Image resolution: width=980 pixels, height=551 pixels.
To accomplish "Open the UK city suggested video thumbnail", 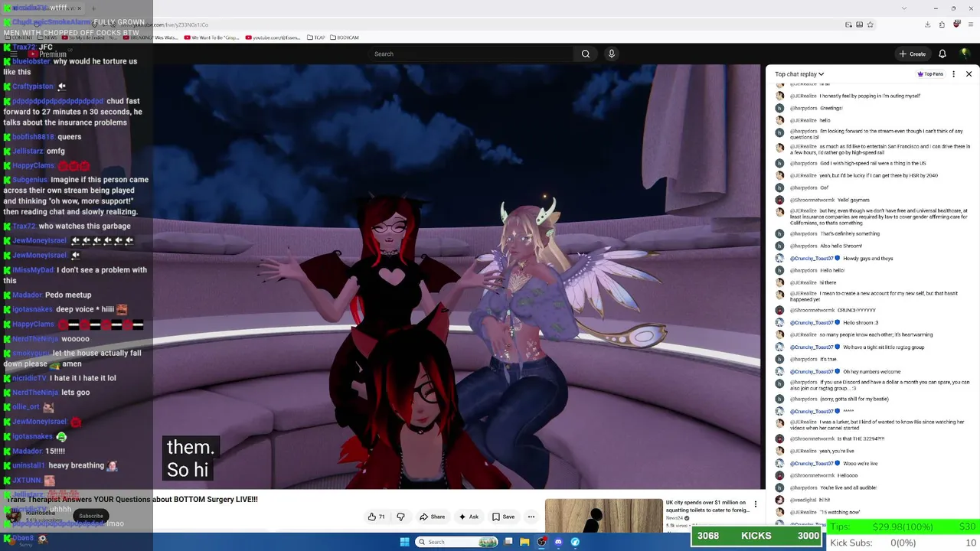I will (x=604, y=515).
